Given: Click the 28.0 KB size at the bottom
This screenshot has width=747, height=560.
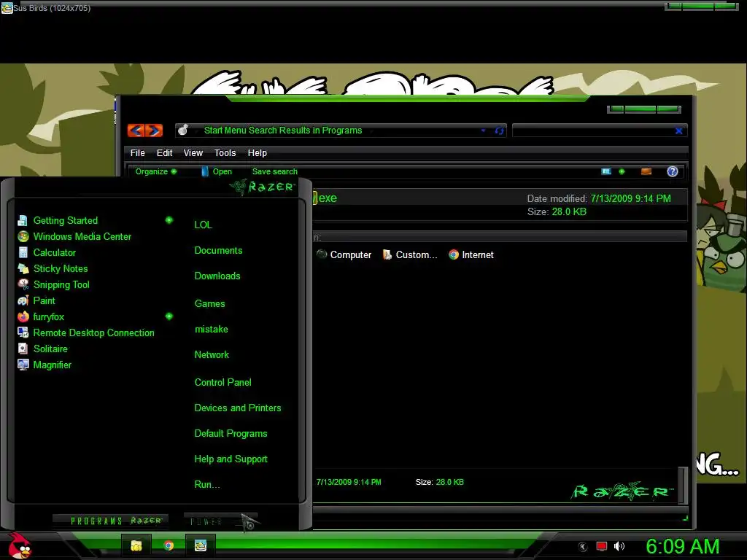Looking at the screenshot, I should (x=449, y=483).
